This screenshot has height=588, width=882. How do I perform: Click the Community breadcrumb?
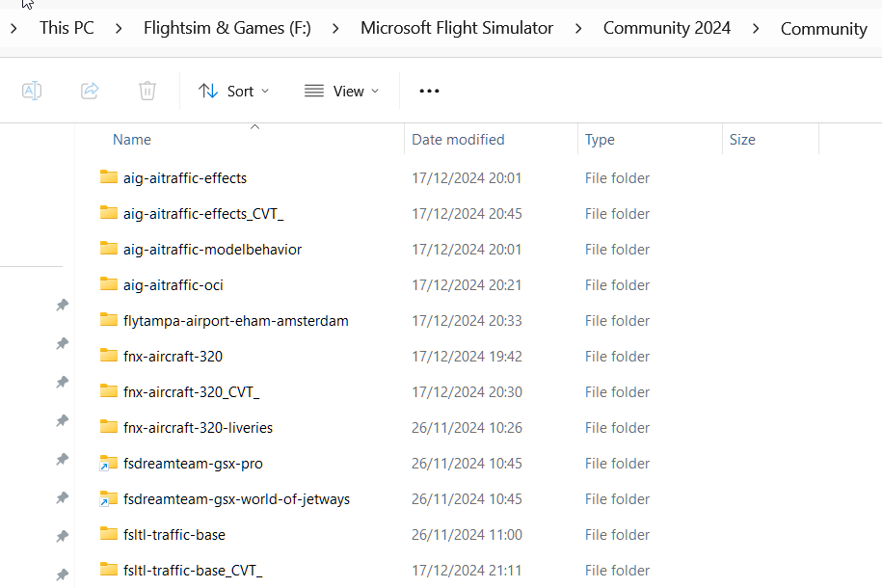tap(823, 29)
